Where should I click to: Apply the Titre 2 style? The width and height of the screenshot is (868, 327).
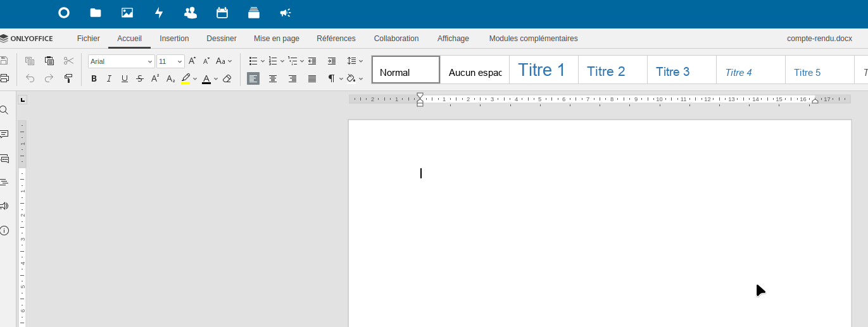[612, 70]
